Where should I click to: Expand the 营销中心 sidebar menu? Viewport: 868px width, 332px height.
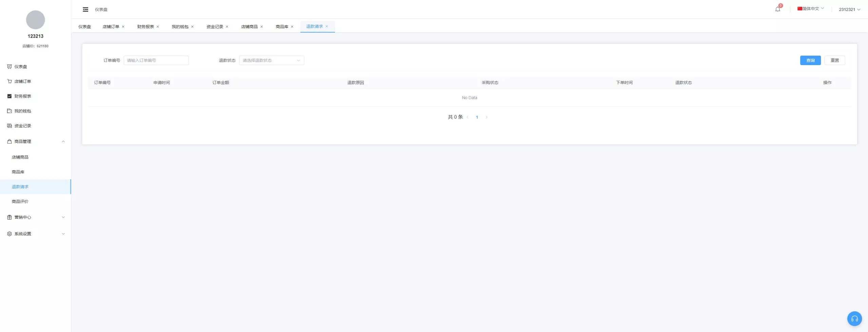tap(35, 217)
